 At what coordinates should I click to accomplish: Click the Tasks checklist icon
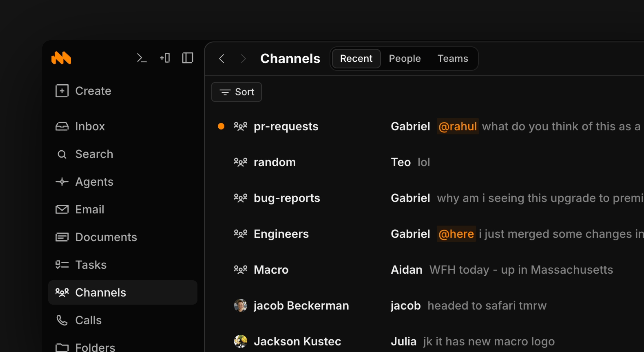pyautogui.click(x=62, y=265)
